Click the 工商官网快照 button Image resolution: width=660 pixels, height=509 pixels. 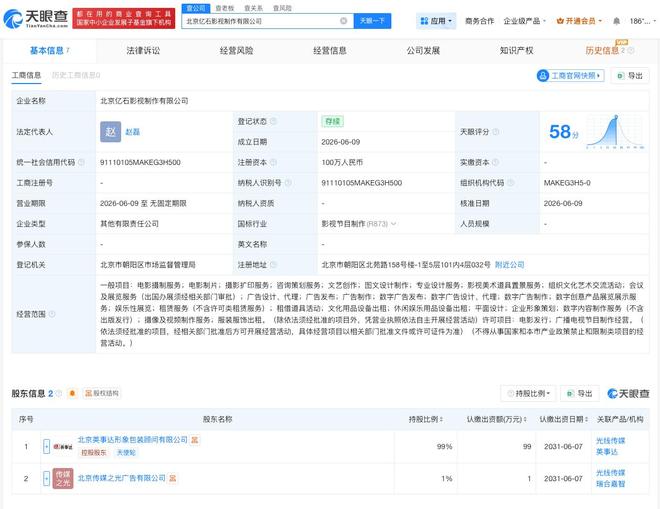tap(570, 75)
